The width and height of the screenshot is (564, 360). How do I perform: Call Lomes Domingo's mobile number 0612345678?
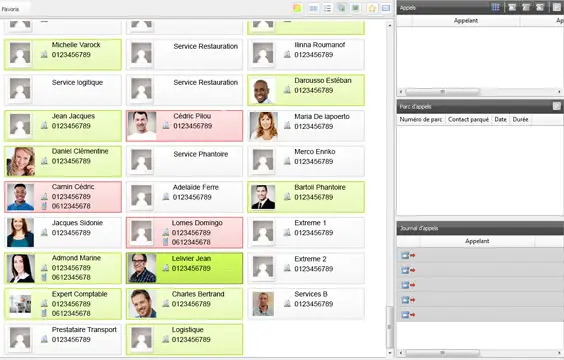[191, 242]
